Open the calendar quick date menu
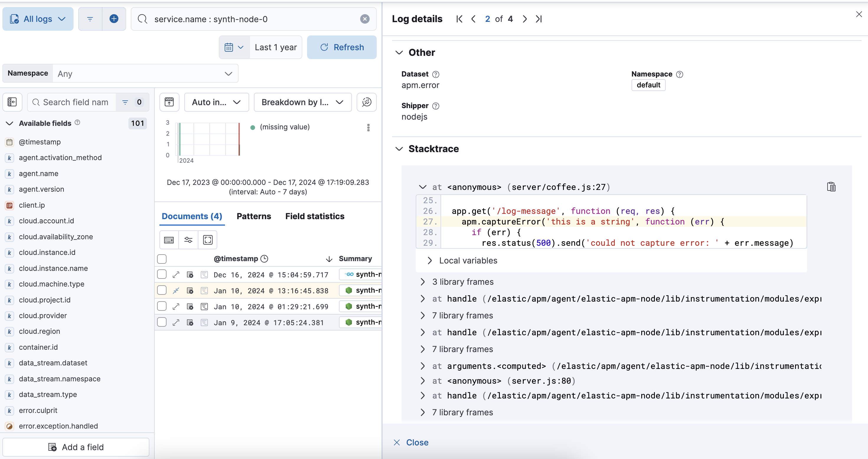868x459 pixels. click(x=234, y=47)
